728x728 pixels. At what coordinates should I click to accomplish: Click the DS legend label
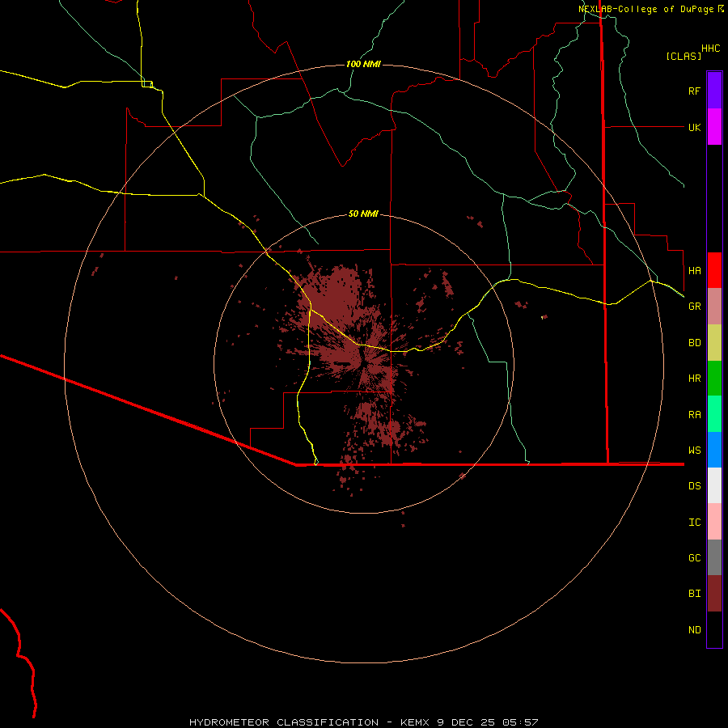click(695, 485)
